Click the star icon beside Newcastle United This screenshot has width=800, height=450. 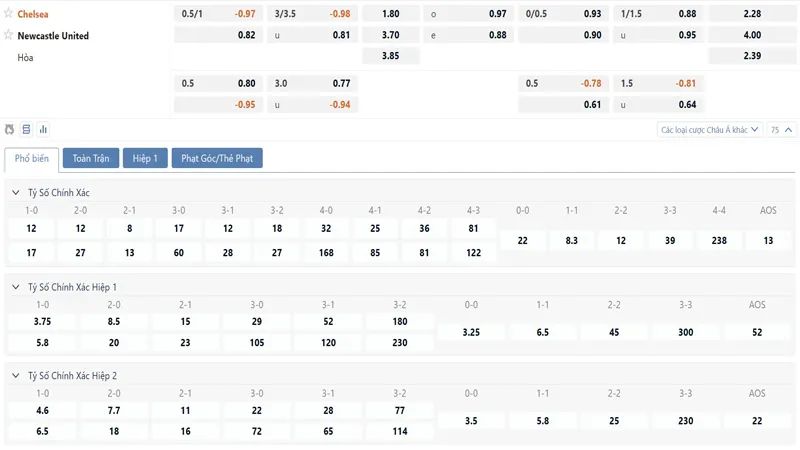coord(9,35)
